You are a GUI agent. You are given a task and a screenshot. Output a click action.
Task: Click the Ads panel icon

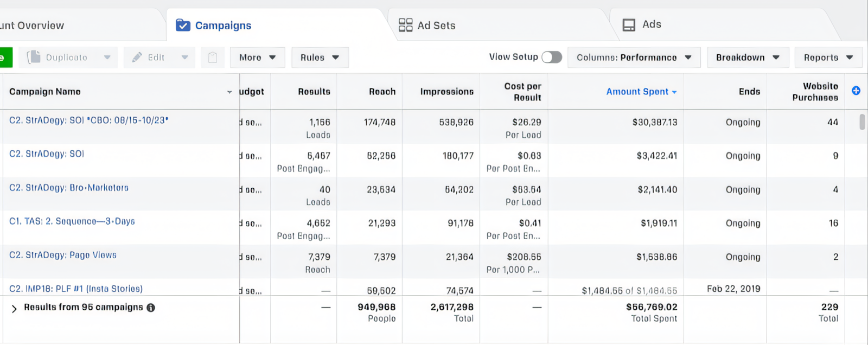coord(629,25)
